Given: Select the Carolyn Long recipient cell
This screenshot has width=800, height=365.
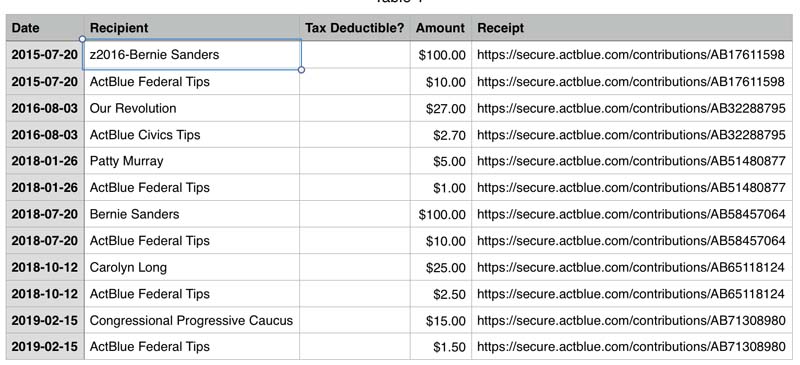Looking at the screenshot, I should pos(192,267).
